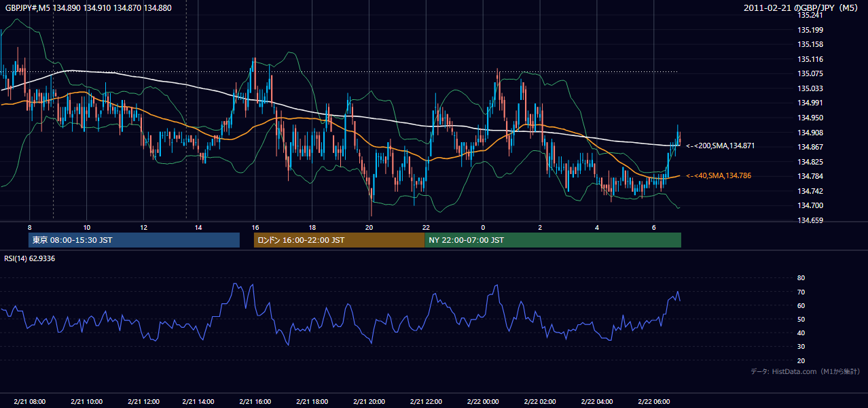
Task: Click the 134.950 price axis label
Action: point(810,118)
